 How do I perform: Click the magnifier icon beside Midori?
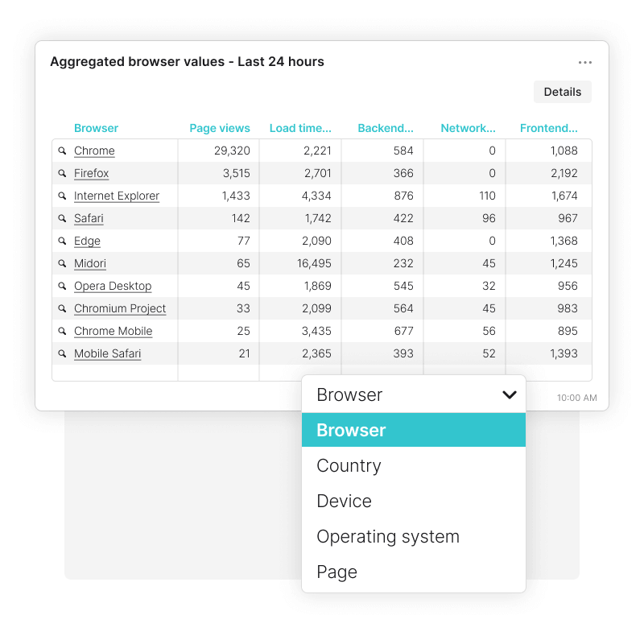pos(62,264)
